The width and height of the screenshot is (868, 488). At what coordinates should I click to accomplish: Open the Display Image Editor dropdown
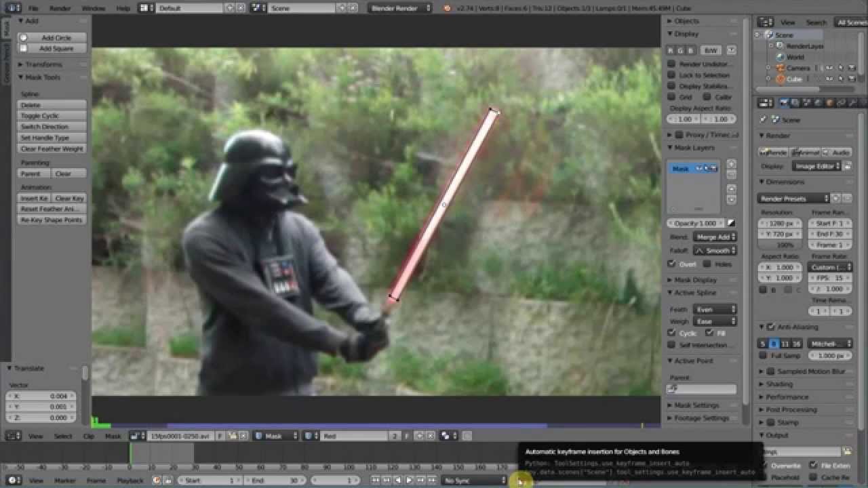(816, 166)
